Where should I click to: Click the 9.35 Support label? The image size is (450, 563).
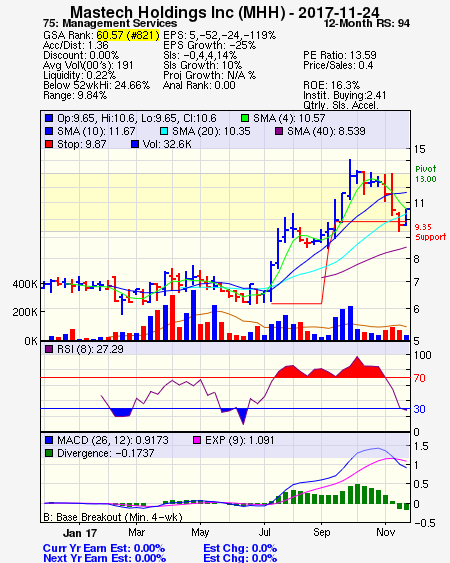(x=430, y=232)
